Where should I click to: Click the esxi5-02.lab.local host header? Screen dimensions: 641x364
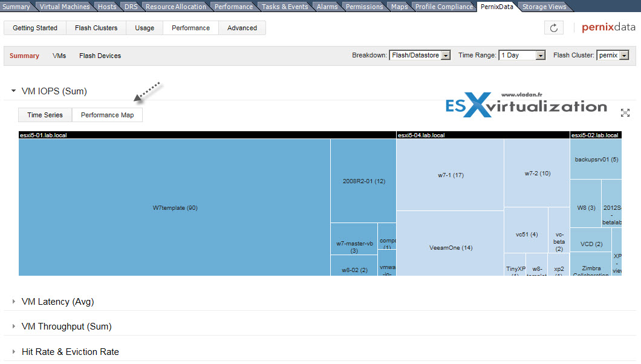(x=596, y=135)
